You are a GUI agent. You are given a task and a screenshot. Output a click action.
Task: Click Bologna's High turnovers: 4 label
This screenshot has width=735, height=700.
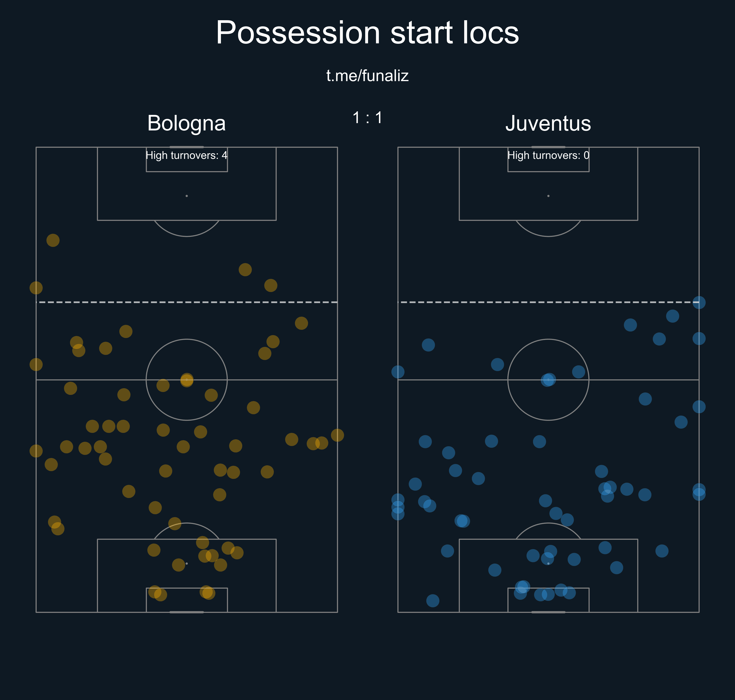(x=186, y=155)
